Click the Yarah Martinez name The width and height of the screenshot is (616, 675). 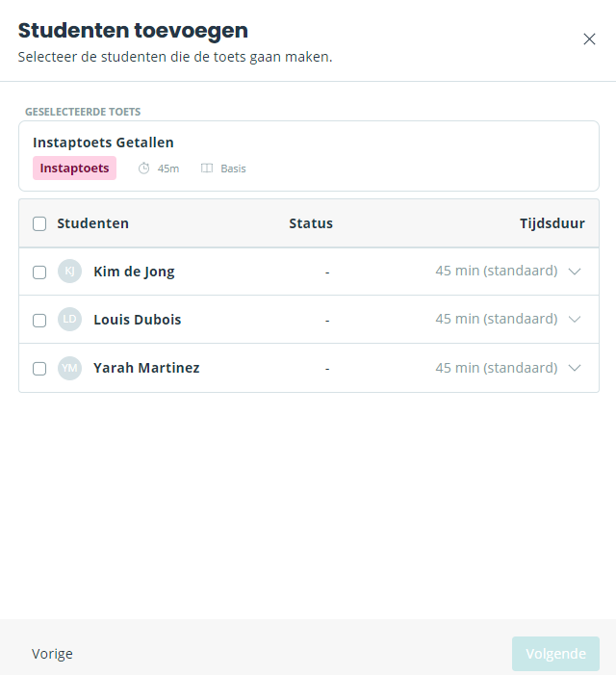point(146,368)
